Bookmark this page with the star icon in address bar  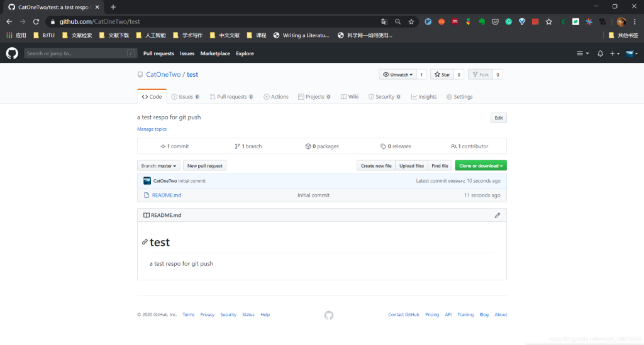point(411,22)
